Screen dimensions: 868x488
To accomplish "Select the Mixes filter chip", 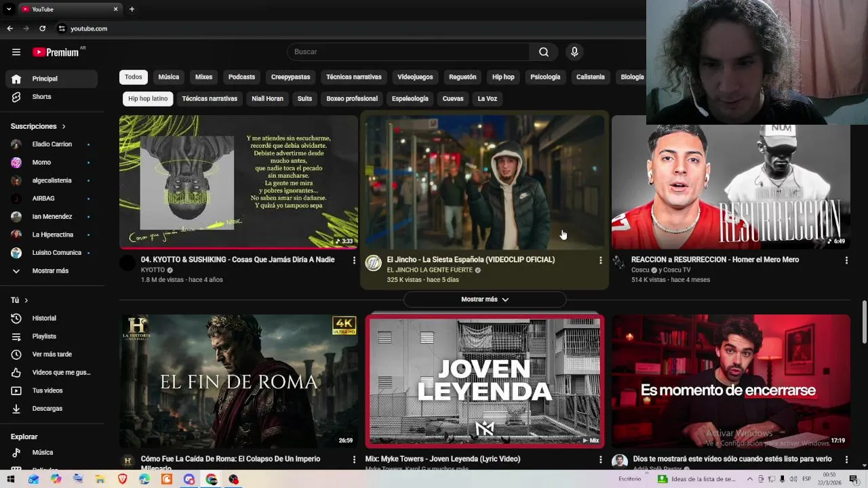I will click(204, 77).
